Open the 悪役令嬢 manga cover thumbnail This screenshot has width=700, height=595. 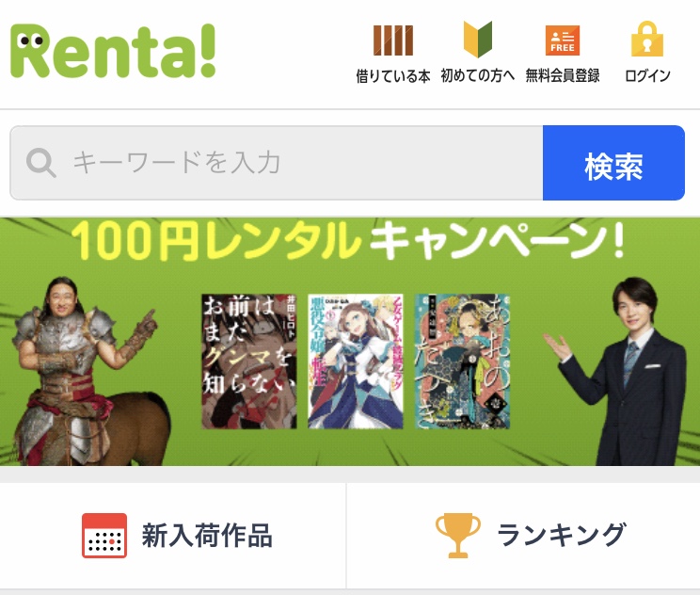pos(356,362)
